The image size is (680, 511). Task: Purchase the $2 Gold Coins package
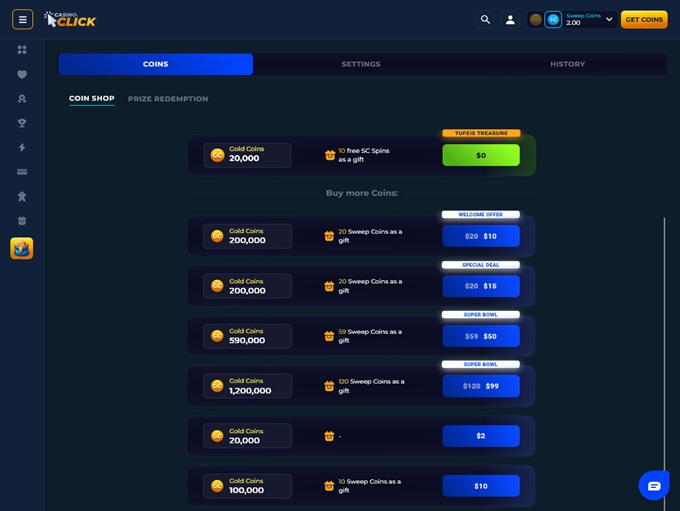coord(481,436)
